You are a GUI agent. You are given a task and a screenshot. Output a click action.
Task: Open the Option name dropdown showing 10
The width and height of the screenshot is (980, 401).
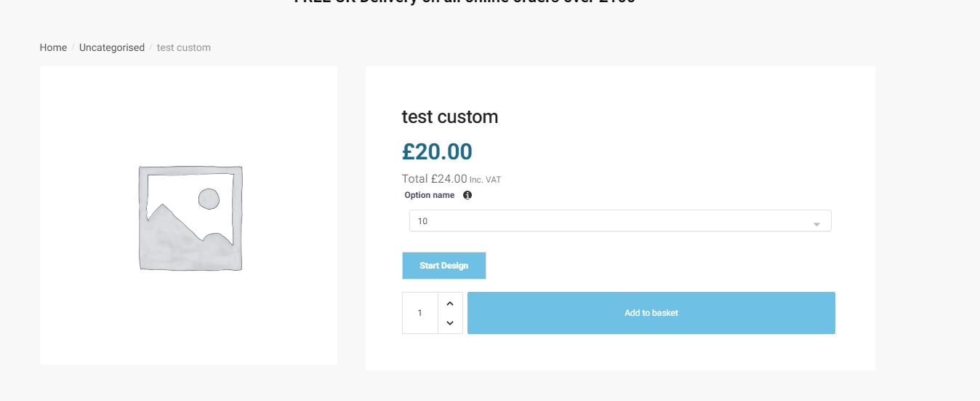coord(619,221)
